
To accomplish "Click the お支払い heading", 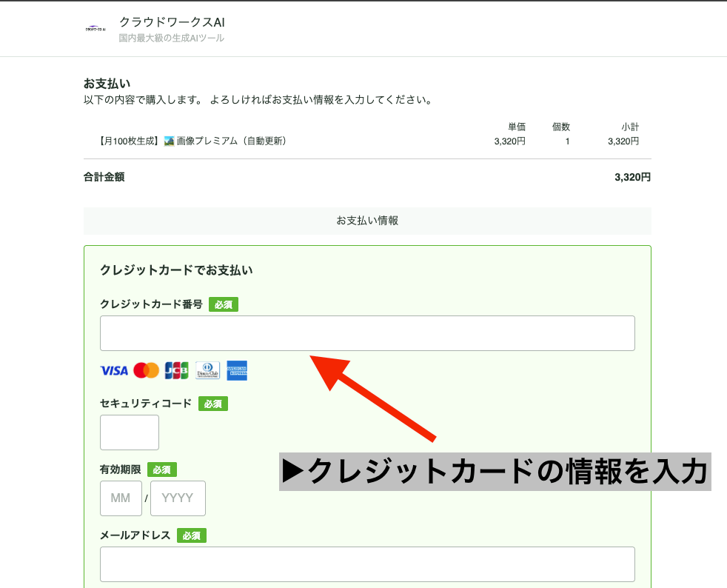I will click(x=107, y=84).
